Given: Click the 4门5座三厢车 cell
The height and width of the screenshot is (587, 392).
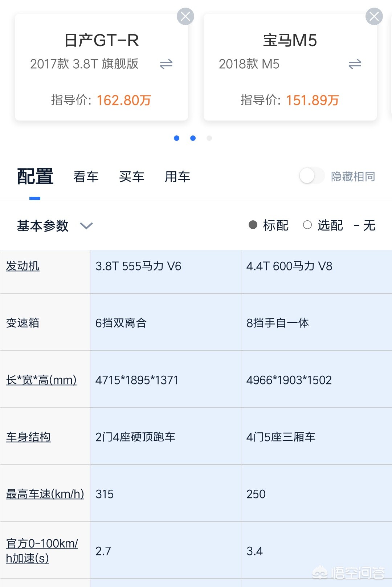Looking at the screenshot, I should pyautogui.click(x=317, y=436).
